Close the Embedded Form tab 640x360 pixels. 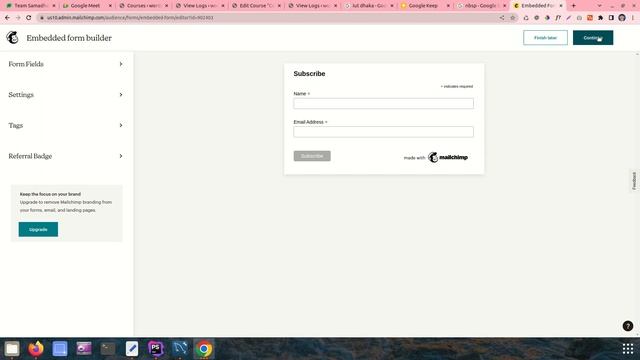(561, 6)
